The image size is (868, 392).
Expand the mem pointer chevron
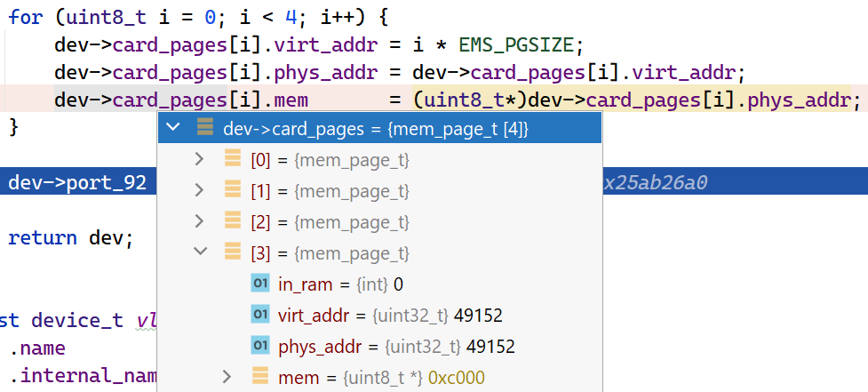click(228, 377)
